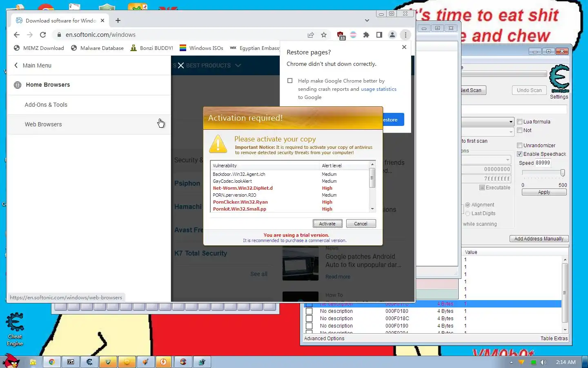Click Add Address Manually
Image resolution: width=588 pixels, height=368 pixels.
(x=539, y=239)
